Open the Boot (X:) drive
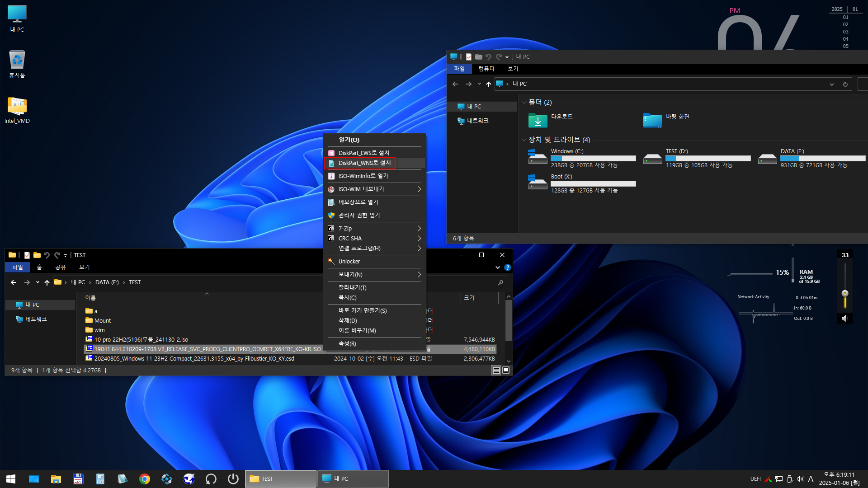The height and width of the screenshot is (488, 868). [x=582, y=183]
